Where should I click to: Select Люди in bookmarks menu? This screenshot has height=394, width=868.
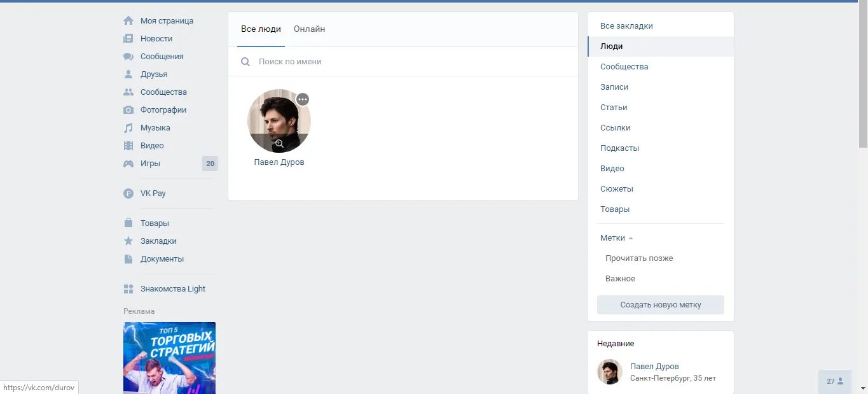[661, 46]
